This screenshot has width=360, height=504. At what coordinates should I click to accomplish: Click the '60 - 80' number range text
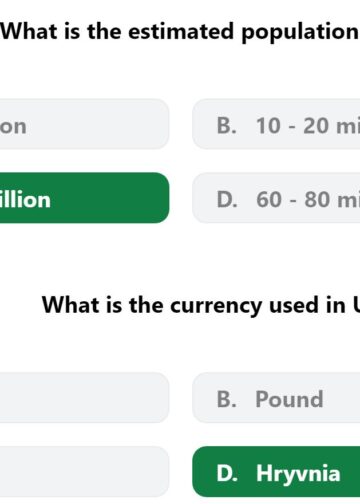(293, 200)
